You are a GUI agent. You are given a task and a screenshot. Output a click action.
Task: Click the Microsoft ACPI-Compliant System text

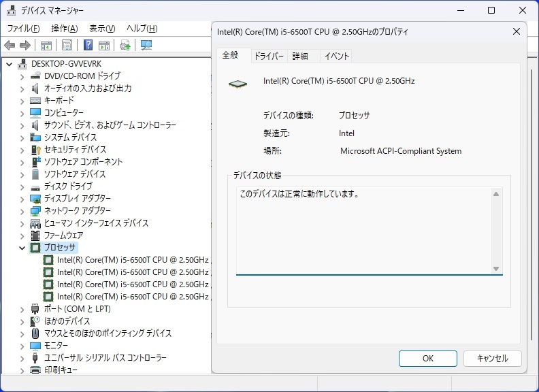401,151
